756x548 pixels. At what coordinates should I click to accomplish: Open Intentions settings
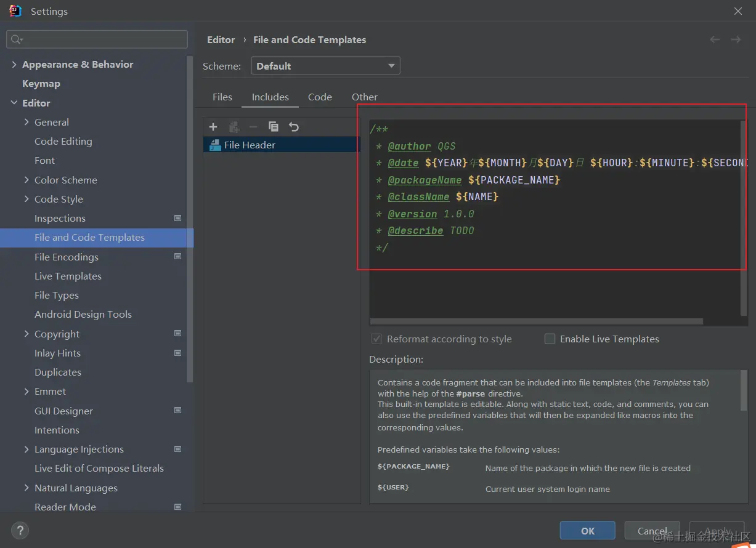pos(57,430)
